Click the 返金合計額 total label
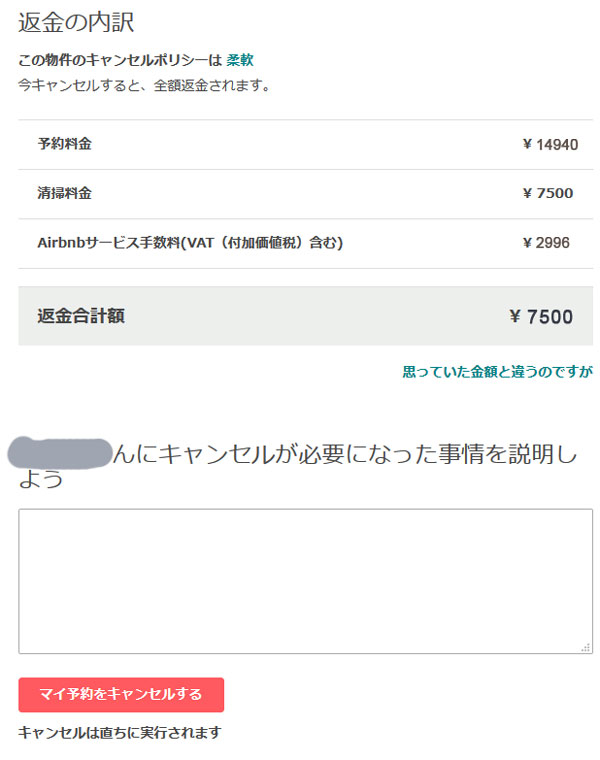Viewport: 600px width, 760px height. 81,316
